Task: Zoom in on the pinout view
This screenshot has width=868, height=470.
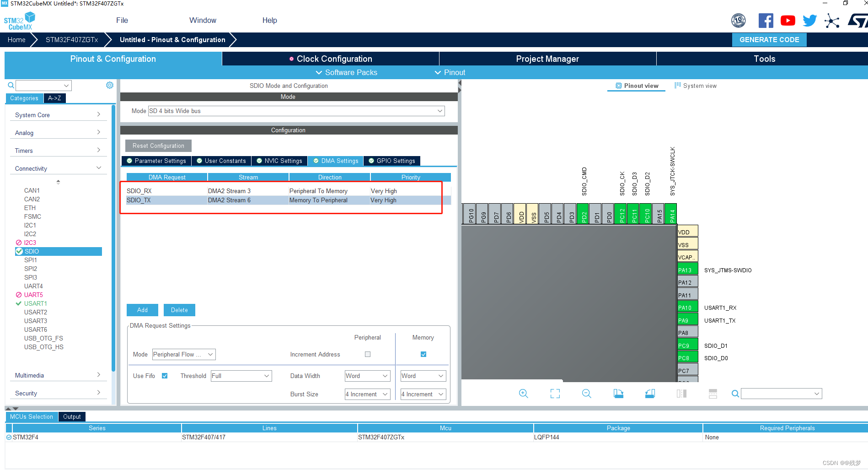Action: coord(524,394)
